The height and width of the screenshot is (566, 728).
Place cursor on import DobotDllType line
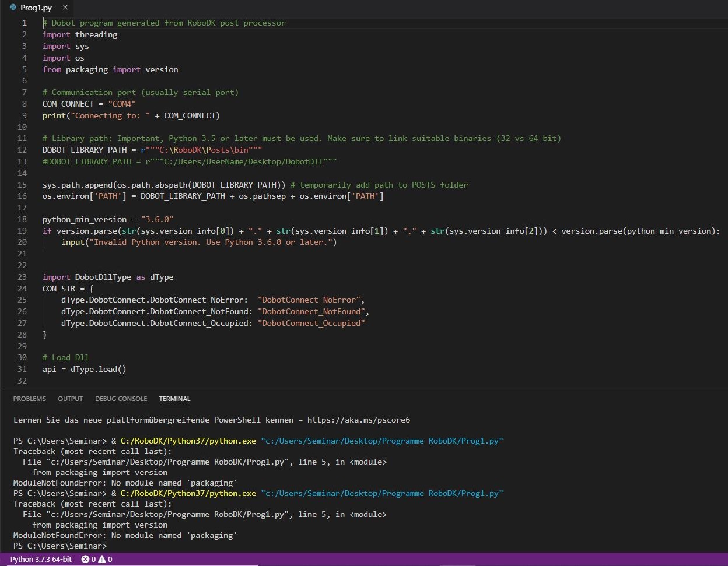pos(108,277)
